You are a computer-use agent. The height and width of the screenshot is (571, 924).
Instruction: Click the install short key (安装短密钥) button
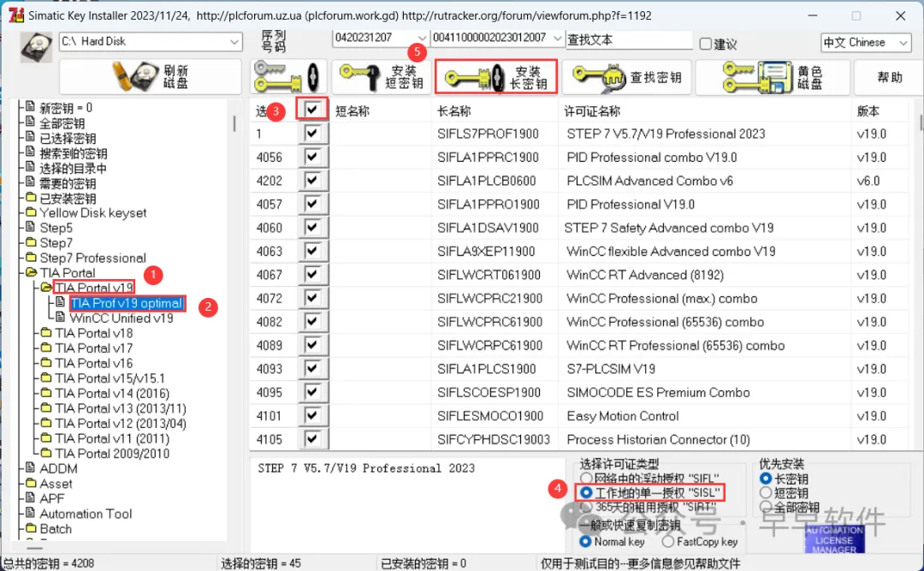pos(381,77)
